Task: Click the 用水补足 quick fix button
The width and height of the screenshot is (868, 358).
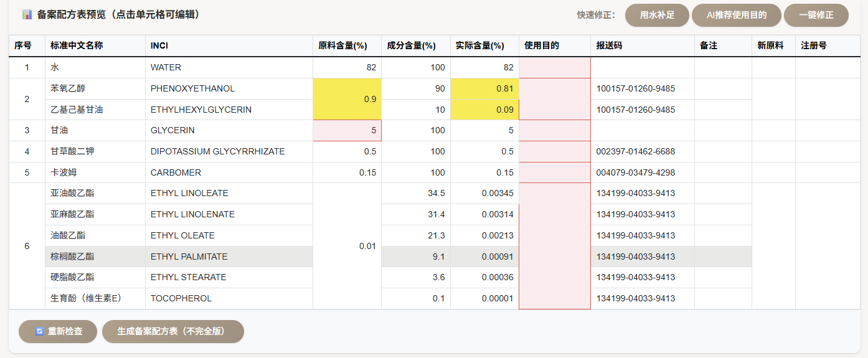Action: pos(658,15)
